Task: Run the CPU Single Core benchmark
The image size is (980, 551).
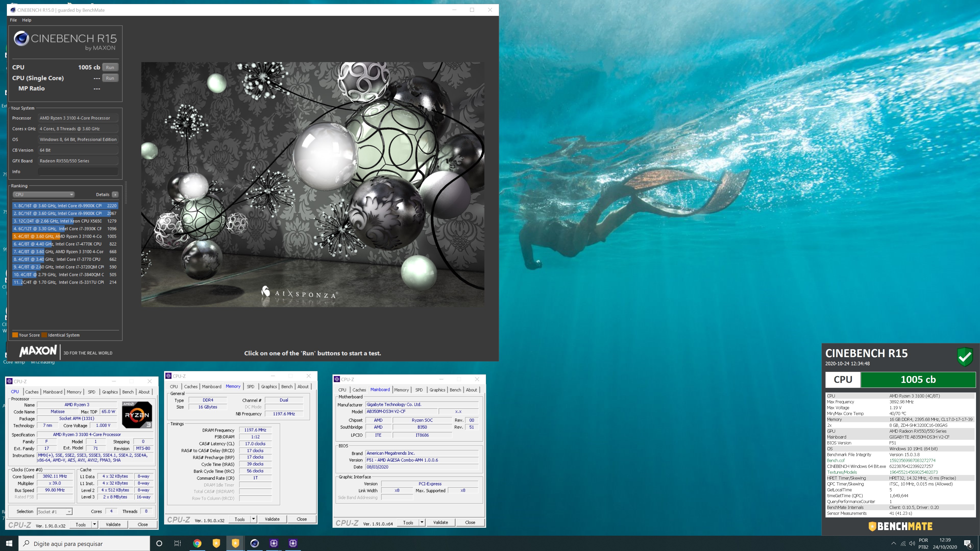Action: point(110,78)
